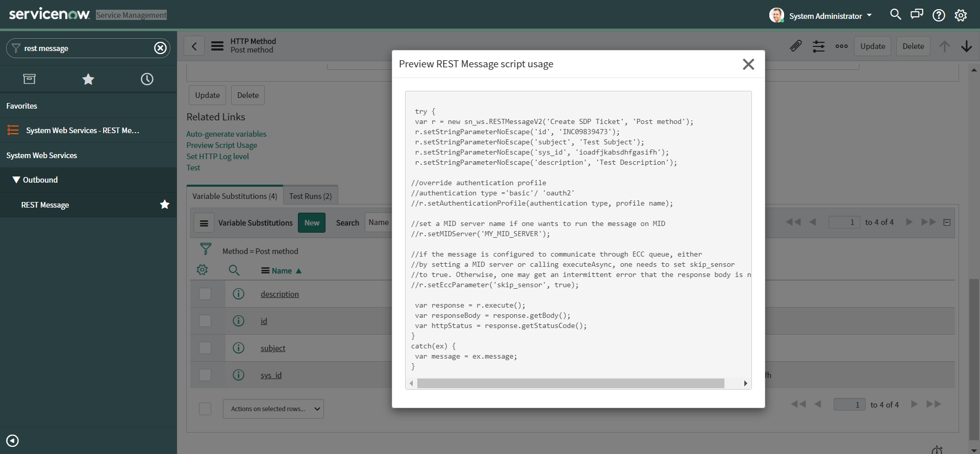This screenshot has height=454, width=980.
Task: Open the help question mark icon
Action: (939, 15)
